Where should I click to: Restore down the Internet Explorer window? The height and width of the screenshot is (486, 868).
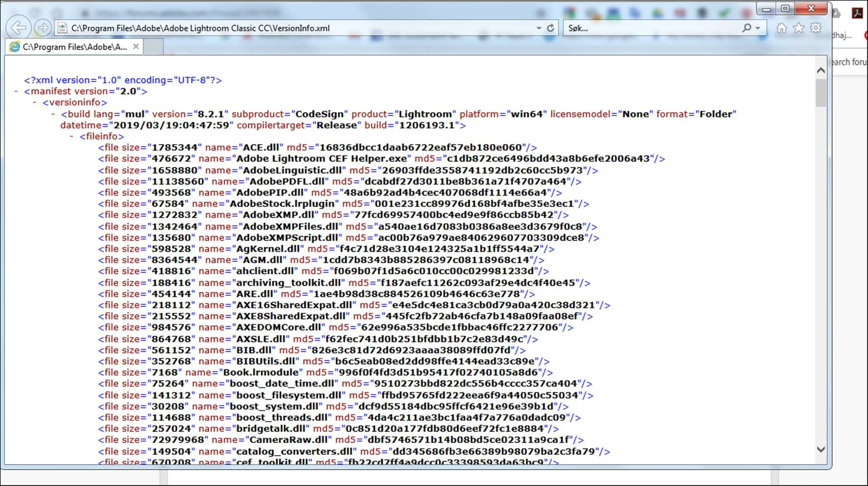[785, 9]
